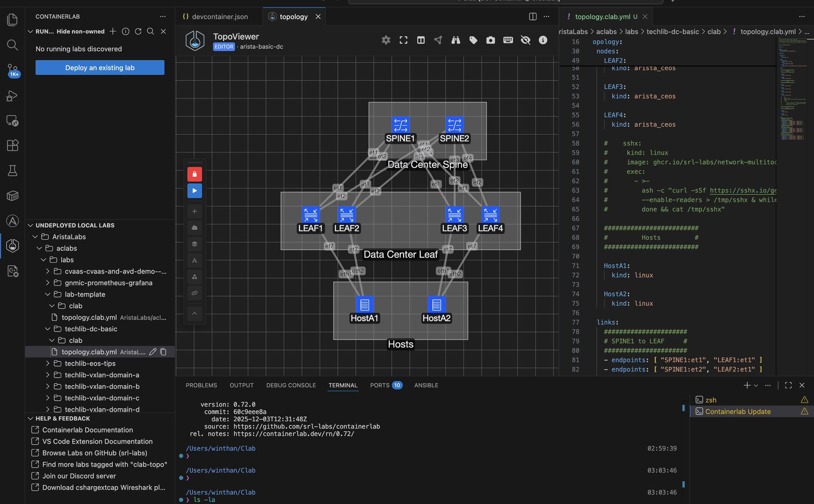Click Deploy an existing lab button

(x=100, y=68)
